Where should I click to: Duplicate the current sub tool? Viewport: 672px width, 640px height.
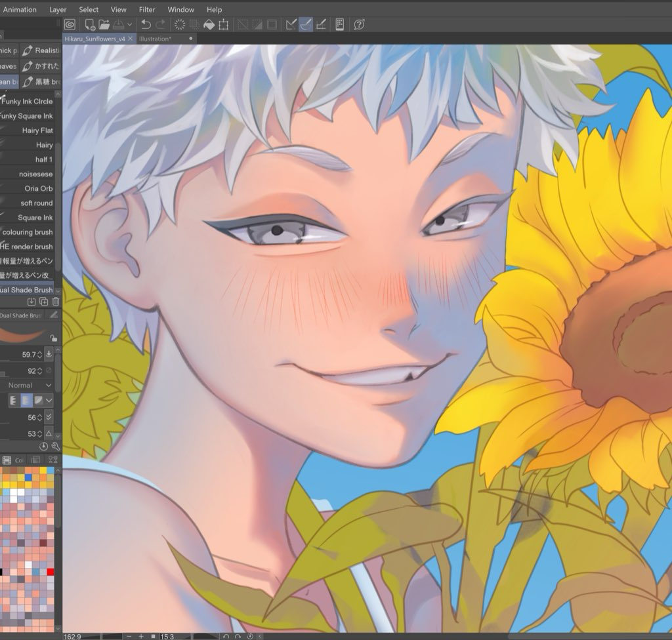pos(43,302)
